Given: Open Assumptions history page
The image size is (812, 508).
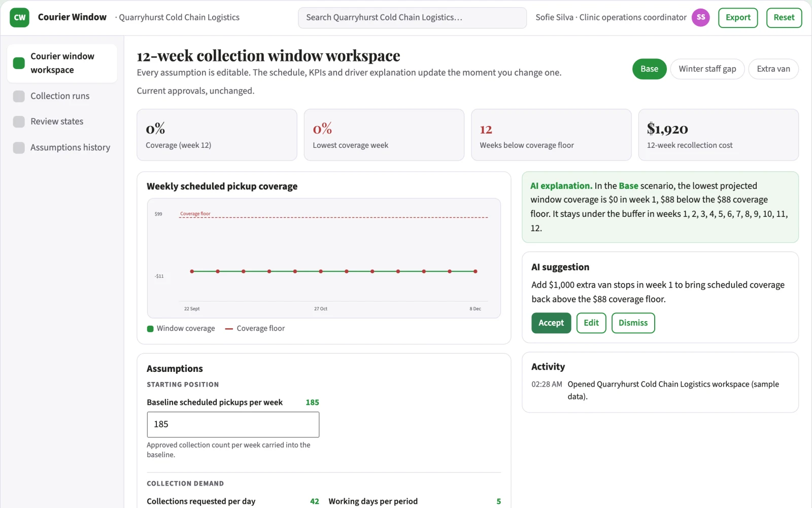Looking at the screenshot, I should click(x=61, y=147).
